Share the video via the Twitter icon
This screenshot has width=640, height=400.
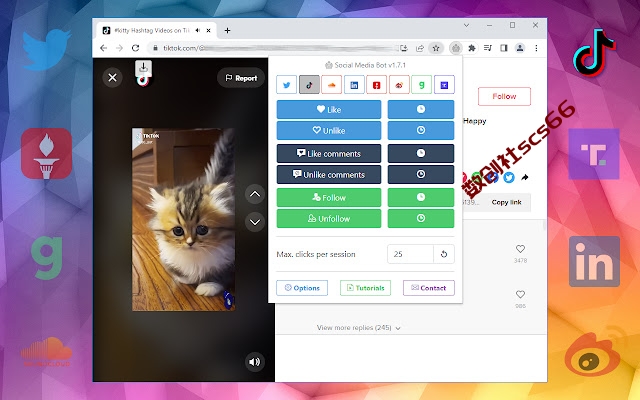tap(509, 178)
